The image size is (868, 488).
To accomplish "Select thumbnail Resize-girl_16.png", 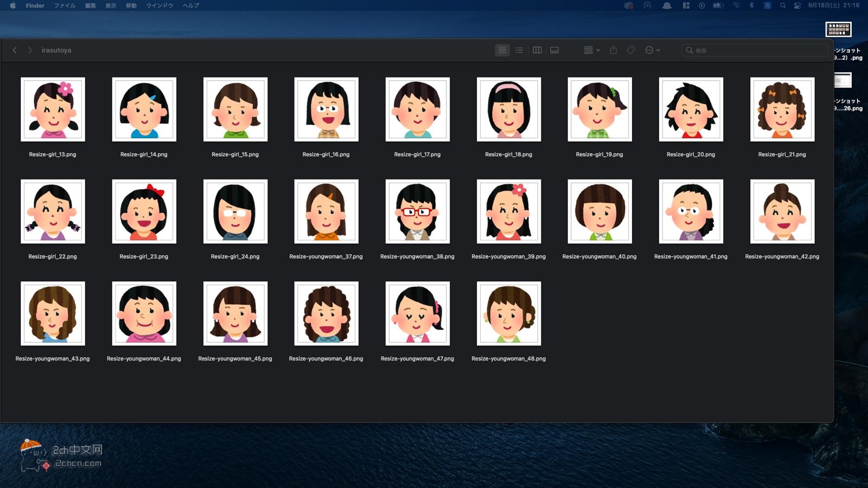I will pyautogui.click(x=326, y=110).
